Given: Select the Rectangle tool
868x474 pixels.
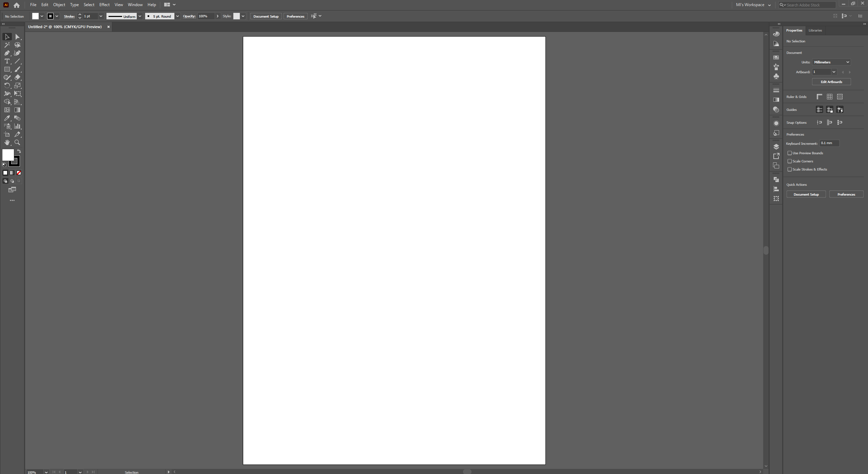Looking at the screenshot, I should click(x=7, y=69).
